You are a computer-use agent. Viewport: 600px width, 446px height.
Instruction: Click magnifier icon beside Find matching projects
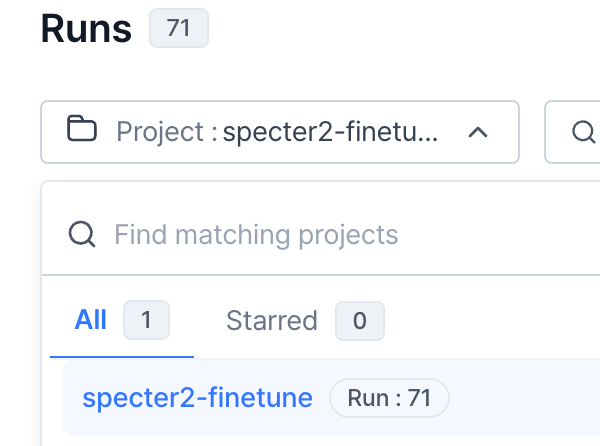pyautogui.click(x=82, y=234)
